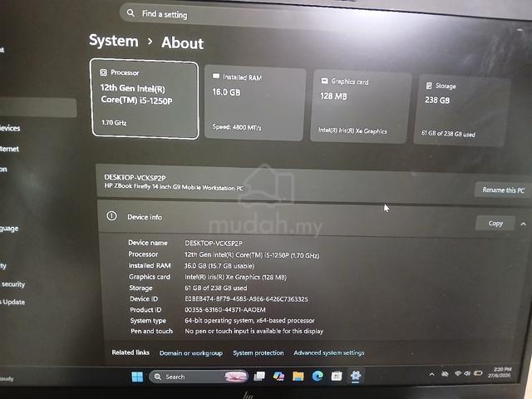This screenshot has width=532, height=399.
Task: Launch Microsoft Edge from the taskbar
Action: coord(318,376)
